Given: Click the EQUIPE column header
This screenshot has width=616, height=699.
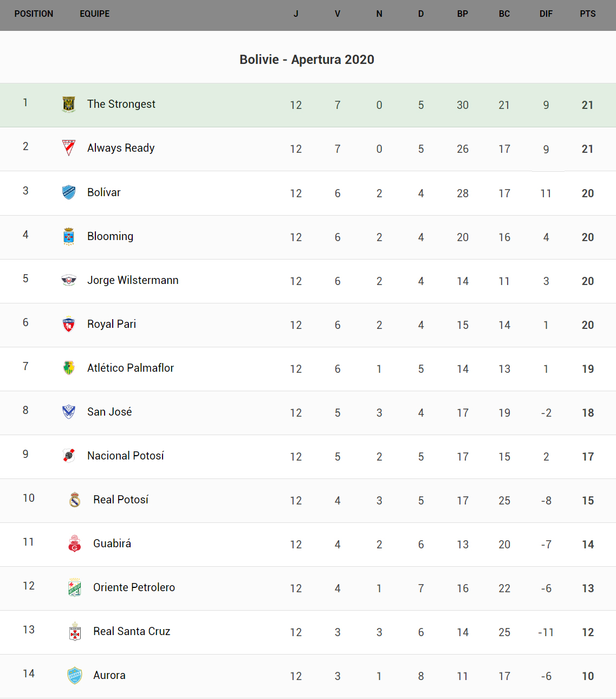Looking at the screenshot, I should pos(95,14).
